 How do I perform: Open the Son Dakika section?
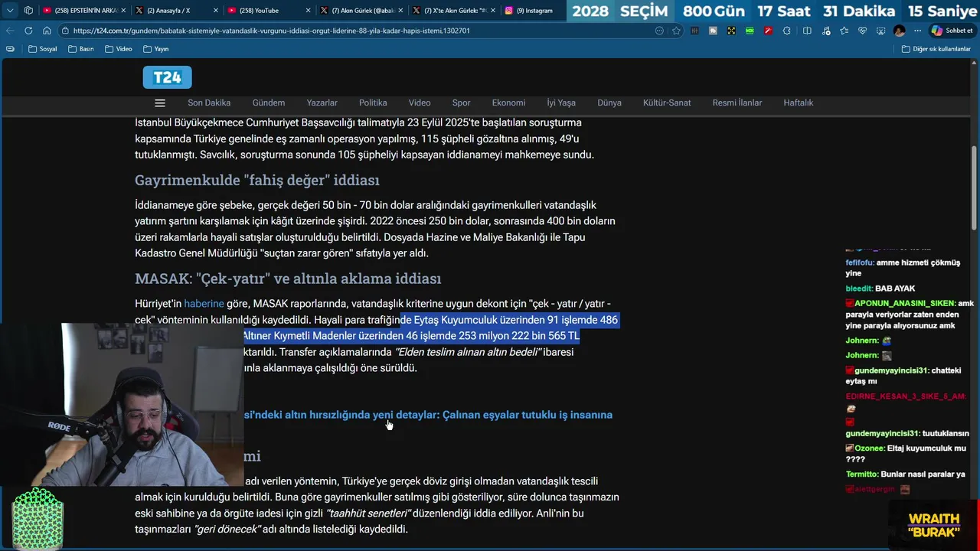(209, 103)
